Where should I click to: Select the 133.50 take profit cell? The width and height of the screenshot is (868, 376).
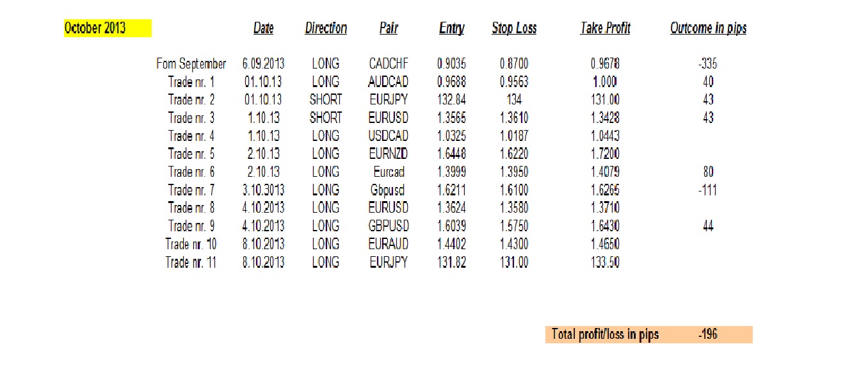click(606, 262)
